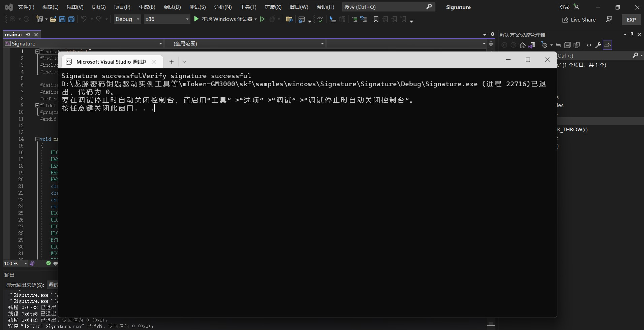Viewport: 644px width, 330px height.
Task: Toggle the editor split window handle
Action: coord(491,44)
